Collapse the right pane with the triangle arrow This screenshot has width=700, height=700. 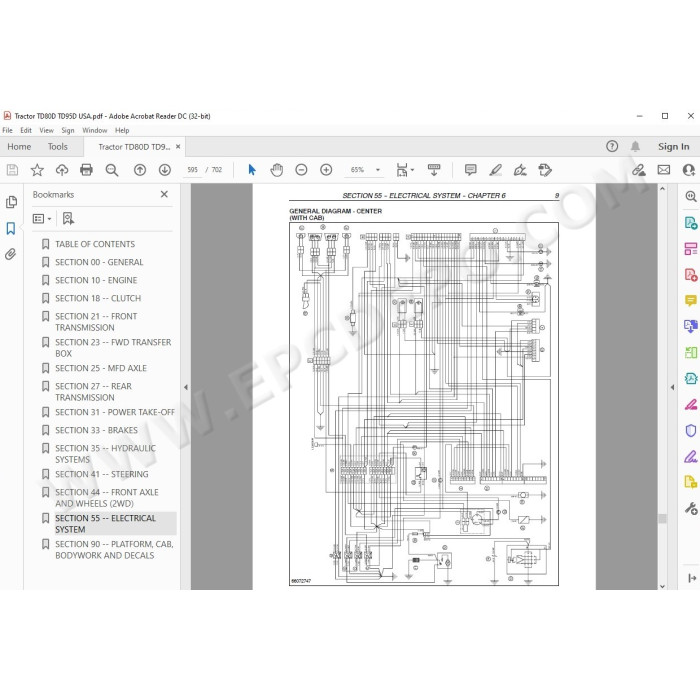[673, 387]
